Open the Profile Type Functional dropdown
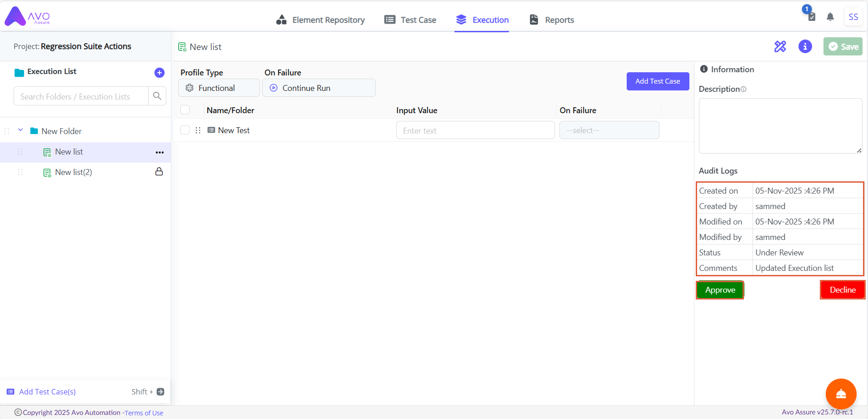 tap(219, 88)
